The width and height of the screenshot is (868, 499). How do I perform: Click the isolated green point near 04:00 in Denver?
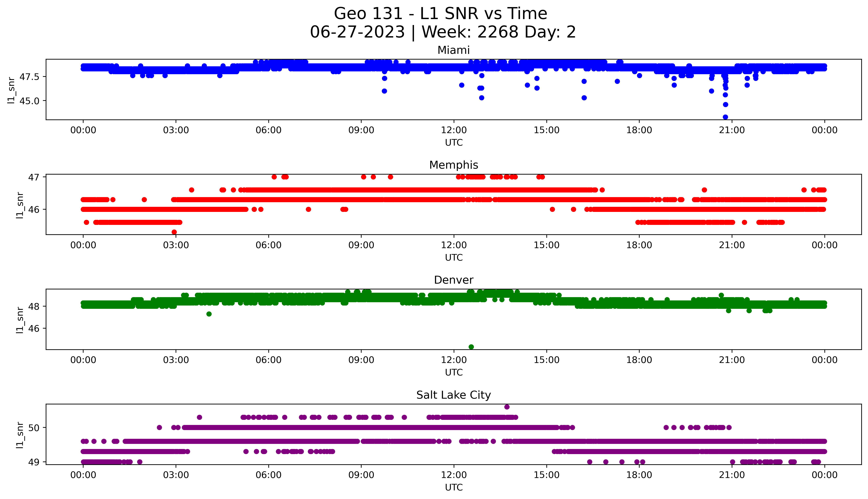click(209, 314)
